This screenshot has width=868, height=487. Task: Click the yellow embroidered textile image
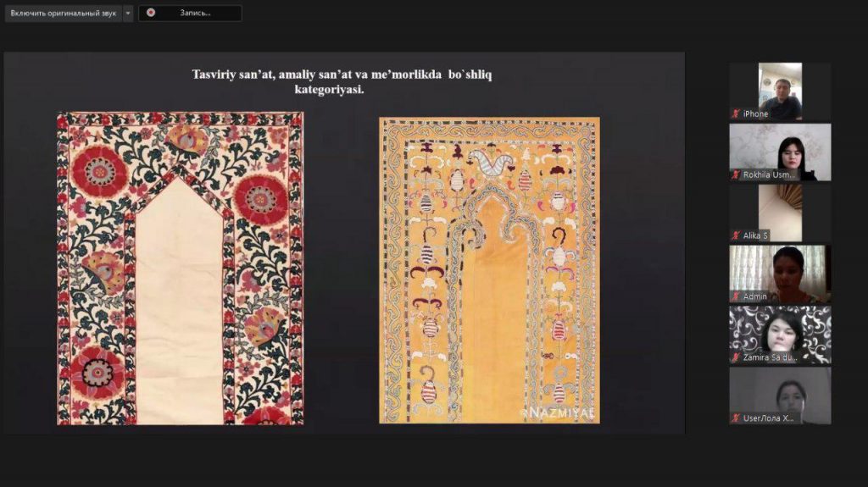click(x=489, y=270)
